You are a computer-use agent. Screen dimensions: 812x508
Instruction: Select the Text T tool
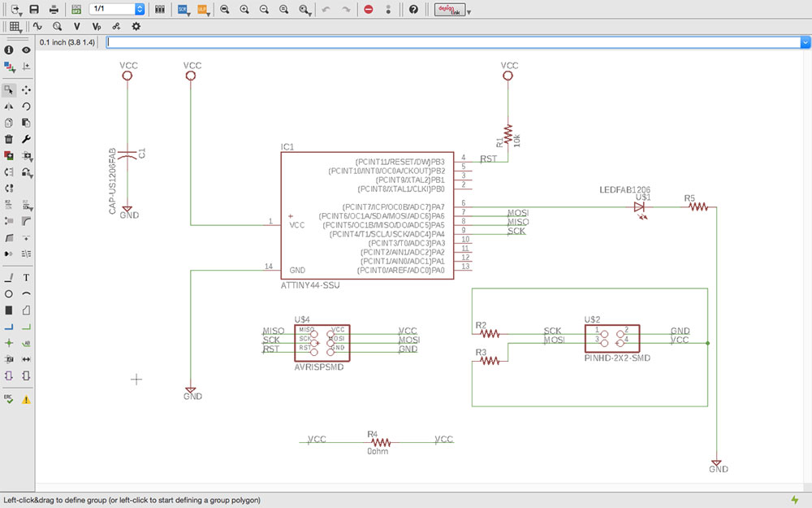[x=26, y=278]
